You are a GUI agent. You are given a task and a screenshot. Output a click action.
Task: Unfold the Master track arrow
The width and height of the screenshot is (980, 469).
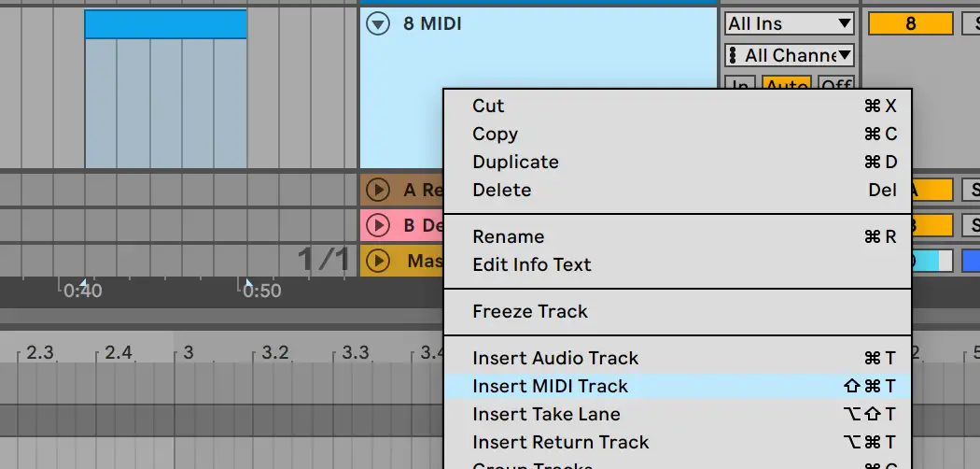378,260
